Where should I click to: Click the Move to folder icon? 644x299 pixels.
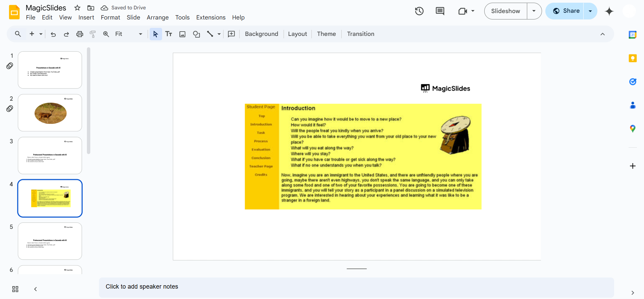pos(91,8)
